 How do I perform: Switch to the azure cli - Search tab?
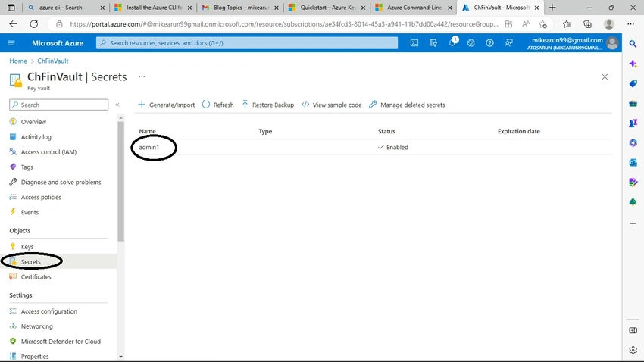pyautogui.click(x=61, y=8)
